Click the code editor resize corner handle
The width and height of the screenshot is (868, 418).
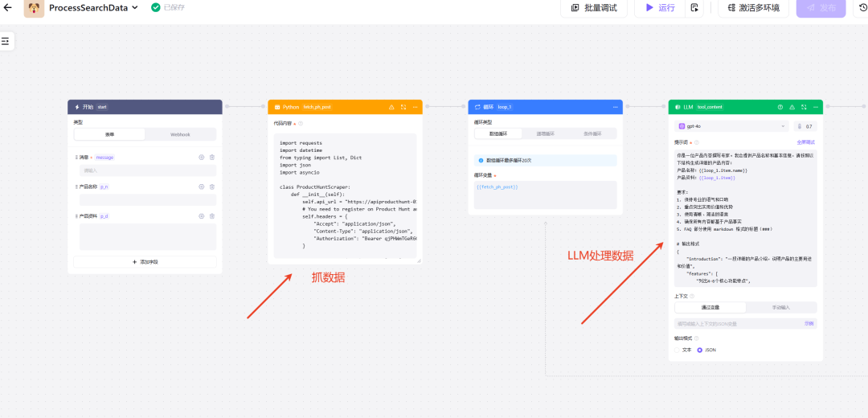click(419, 260)
